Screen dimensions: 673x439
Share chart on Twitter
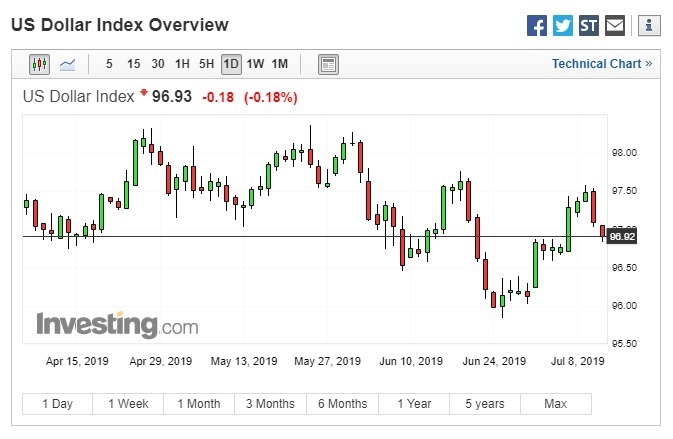tap(562, 26)
